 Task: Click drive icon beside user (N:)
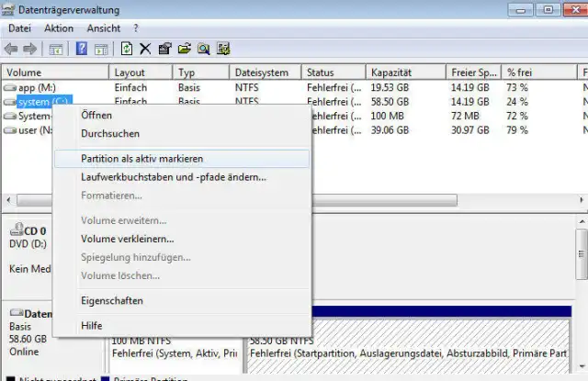coord(10,130)
